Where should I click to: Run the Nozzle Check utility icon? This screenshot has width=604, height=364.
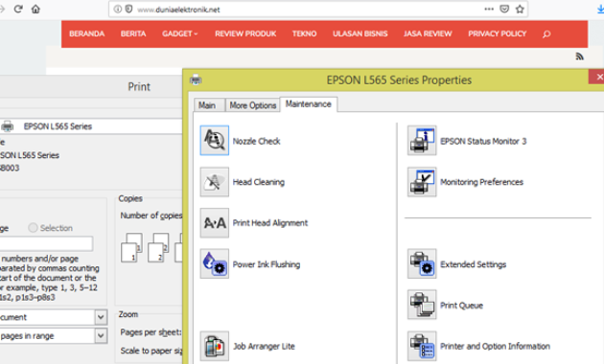(x=214, y=141)
